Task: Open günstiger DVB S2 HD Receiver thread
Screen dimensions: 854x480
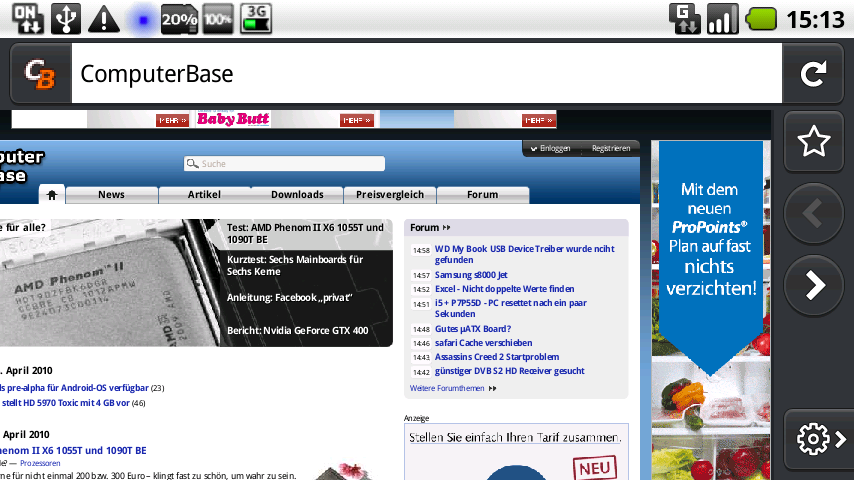Action: pyautogui.click(x=509, y=371)
